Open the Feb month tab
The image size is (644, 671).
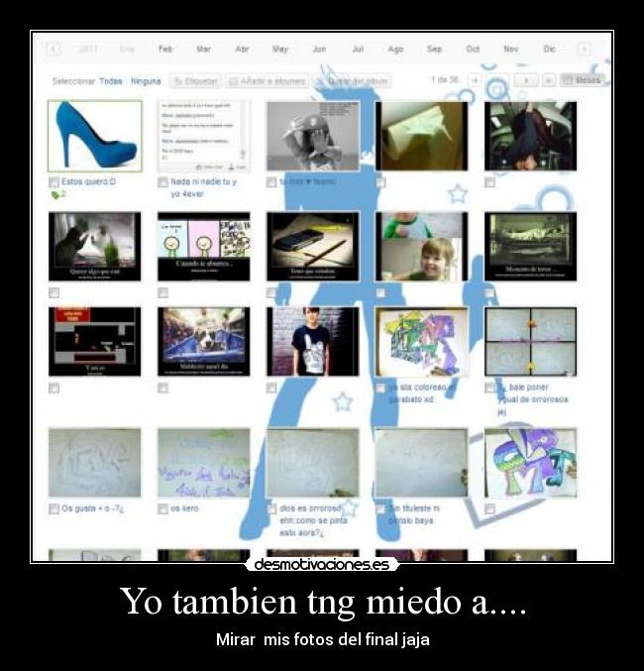click(x=165, y=50)
